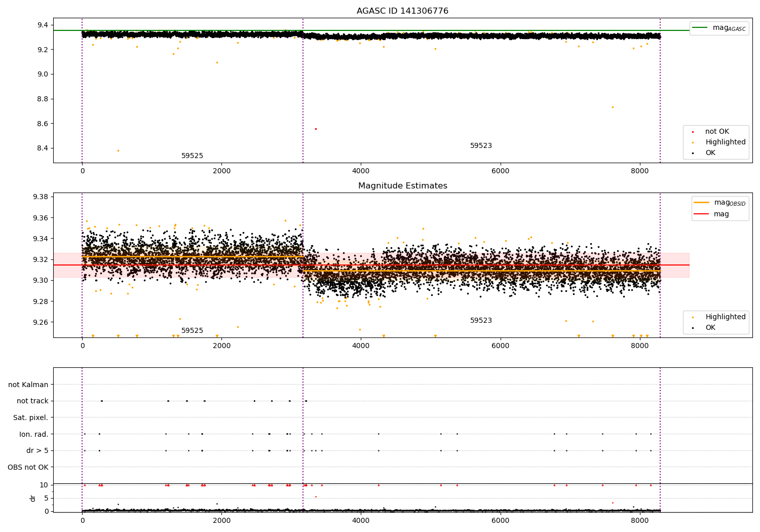Click the 8.8 y-axis tick label
The width and height of the screenshot is (760, 532).
tap(43, 99)
